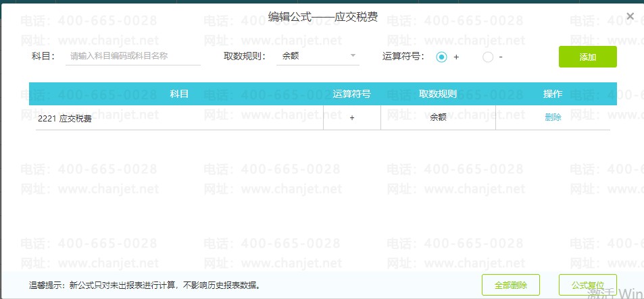Click the 科目 code or name input field
The image size is (644, 299).
(133, 56)
